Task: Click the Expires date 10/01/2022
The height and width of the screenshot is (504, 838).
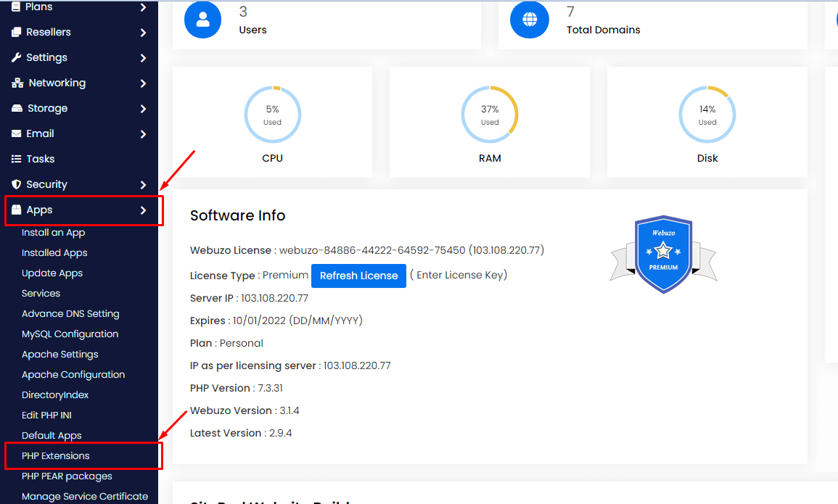Action: [259, 321]
